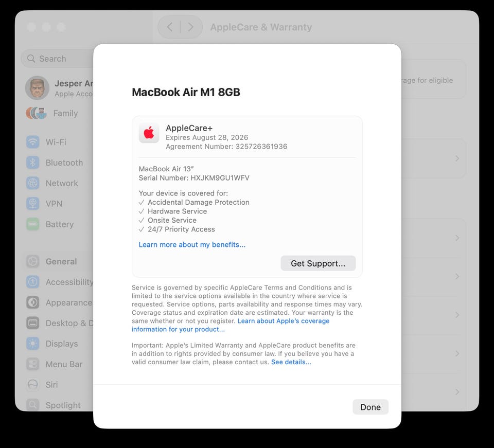Screen dimensions: 494x448
Task: Click the Spotlight icon in sidebar
Action: point(33,405)
